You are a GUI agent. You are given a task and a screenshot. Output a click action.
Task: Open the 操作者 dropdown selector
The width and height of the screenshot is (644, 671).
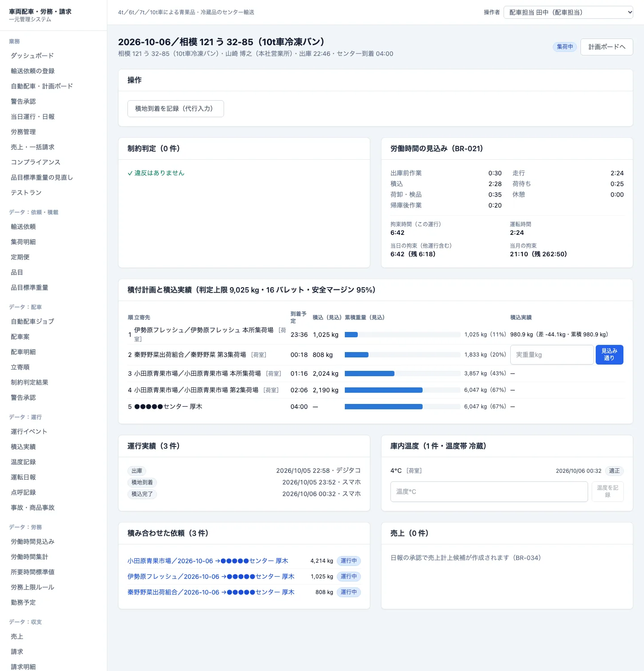click(x=568, y=13)
